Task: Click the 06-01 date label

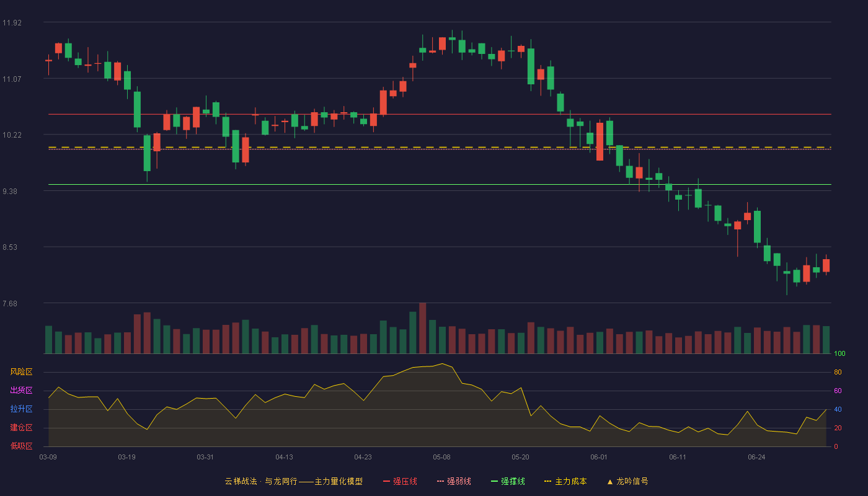Action: point(599,457)
